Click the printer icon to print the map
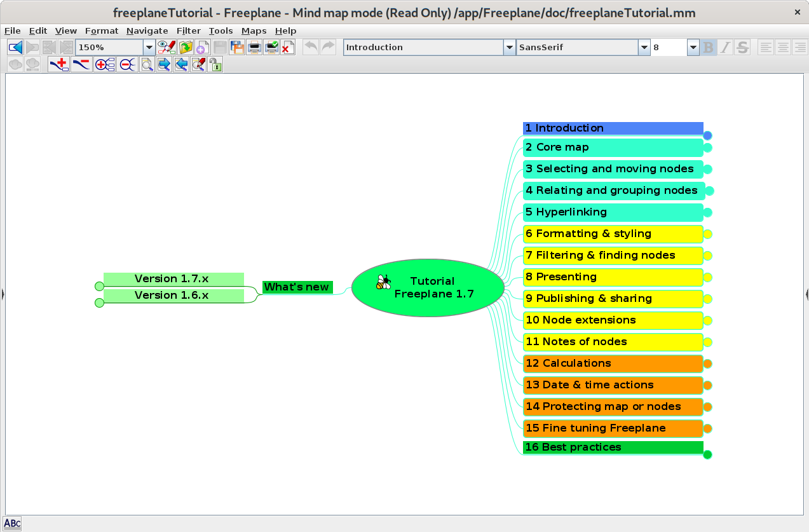The image size is (809, 532). (254, 47)
